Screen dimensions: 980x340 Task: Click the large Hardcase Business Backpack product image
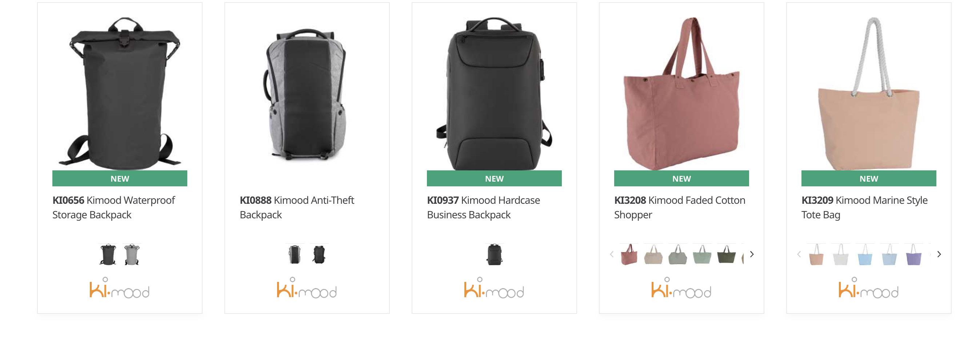494,93
